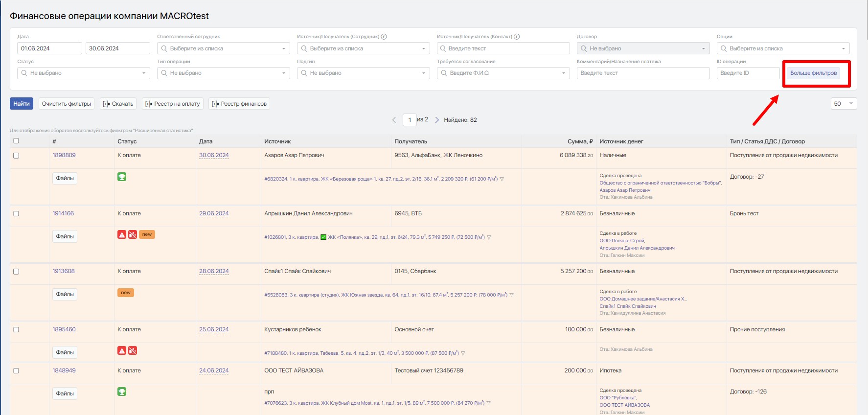Image resolution: width=868 pixels, height=415 pixels.
Task: Click filter funnel icon after #6820324 property line
Action: (x=502, y=179)
